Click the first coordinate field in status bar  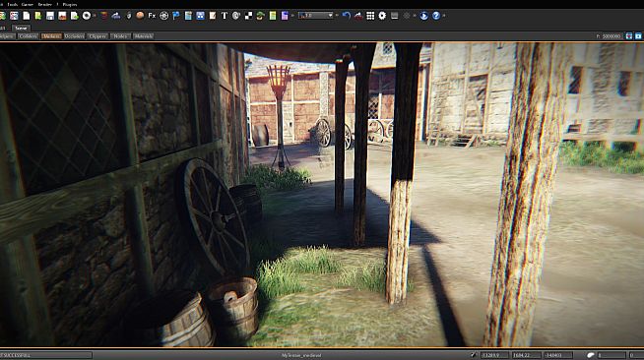click(494, 355)
